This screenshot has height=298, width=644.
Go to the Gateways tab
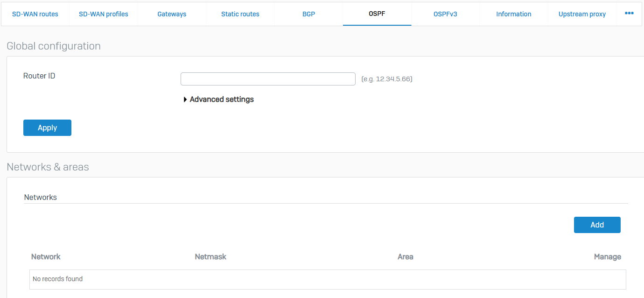(172, 14)
